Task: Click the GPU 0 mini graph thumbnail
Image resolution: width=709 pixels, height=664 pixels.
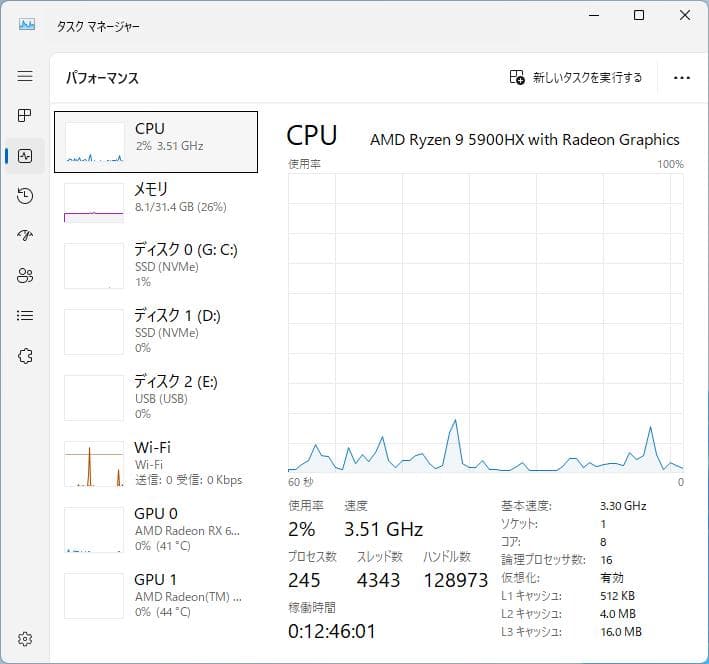Action: point(94,530)
